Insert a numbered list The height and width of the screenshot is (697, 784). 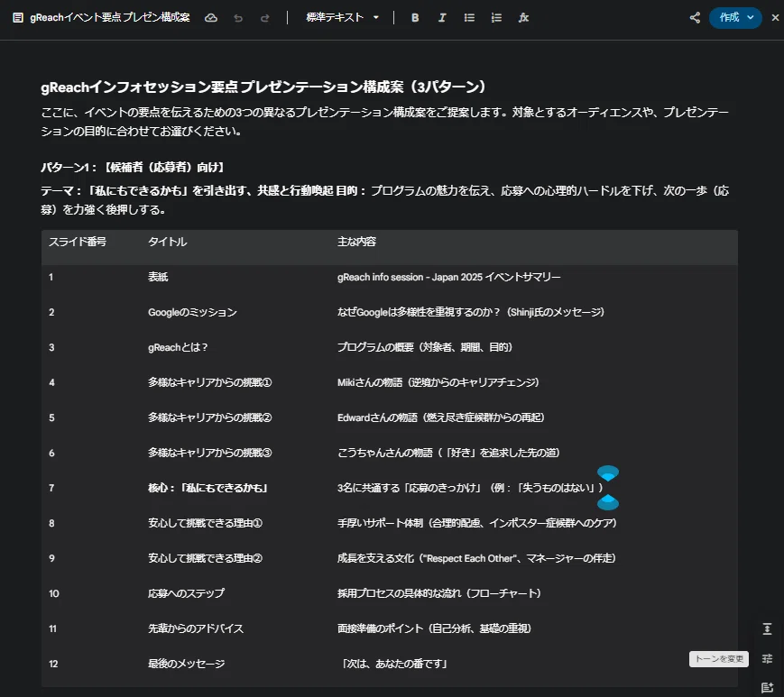tap(496, 18)
